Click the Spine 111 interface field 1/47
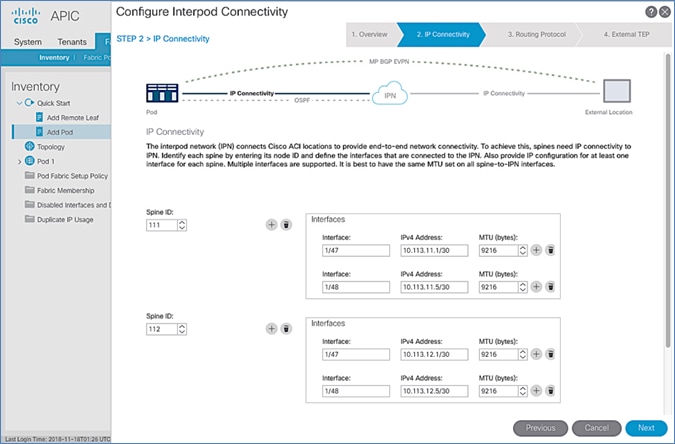Viewport: 675px width, 444px height. coord(356,250)
